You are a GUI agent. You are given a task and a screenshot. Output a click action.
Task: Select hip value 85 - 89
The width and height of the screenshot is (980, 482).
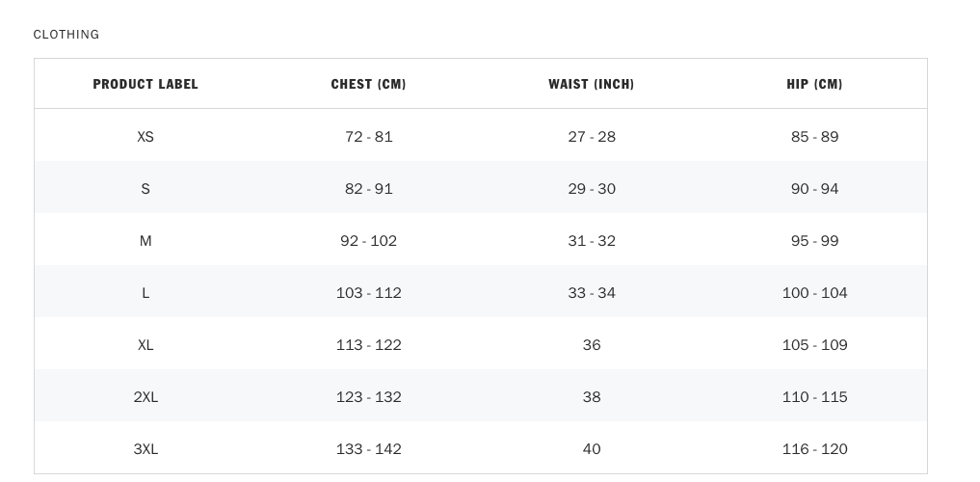pyautogui.click(x=814, y=137)
